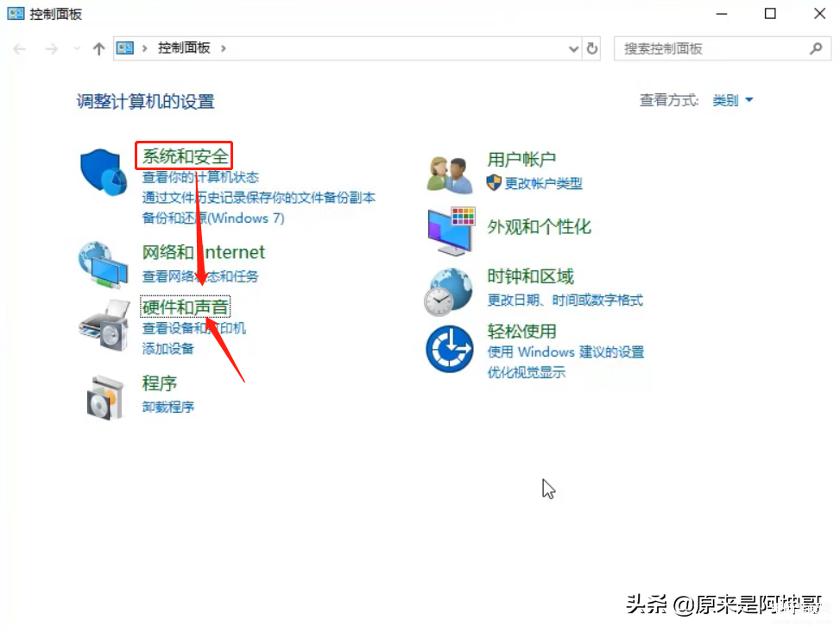Maximize the Control Panel window
The height and width of the screenshot is (633, 840).
coord(770,14)
